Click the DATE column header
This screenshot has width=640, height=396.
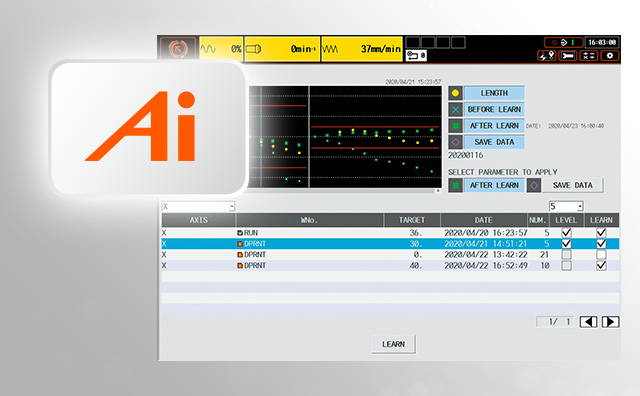pyautogui.click(x=484, y=220)
